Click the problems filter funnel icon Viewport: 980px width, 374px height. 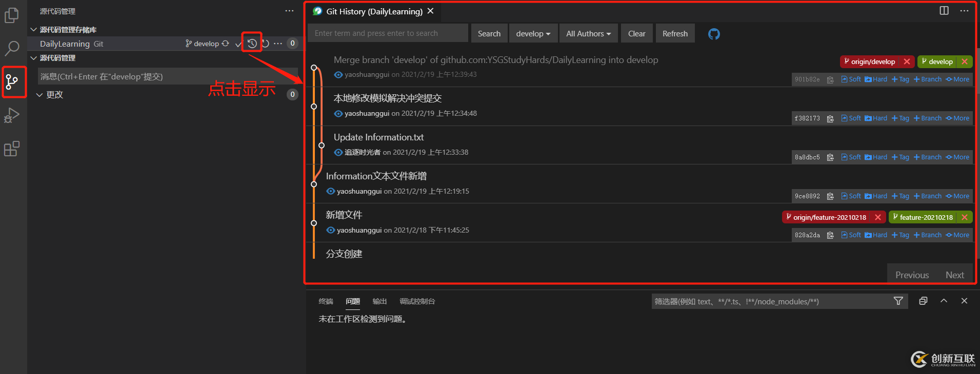click(898, 301)
